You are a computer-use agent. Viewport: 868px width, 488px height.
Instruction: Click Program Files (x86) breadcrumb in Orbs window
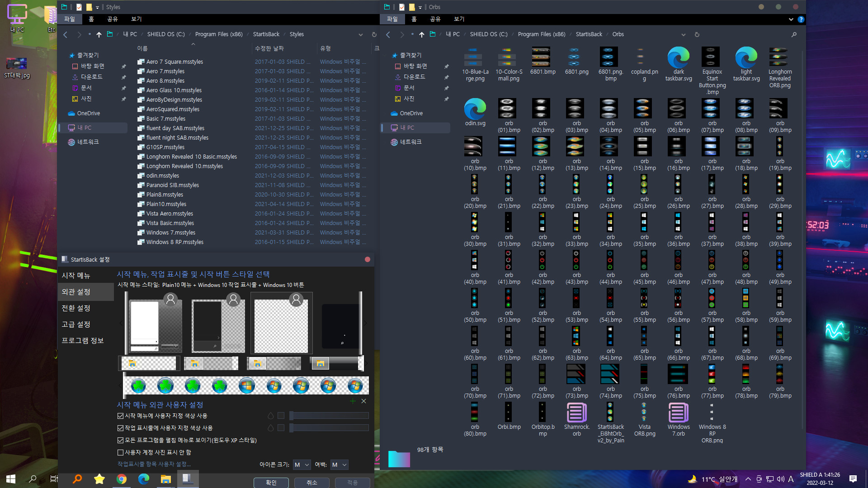[x=542, y=34]
